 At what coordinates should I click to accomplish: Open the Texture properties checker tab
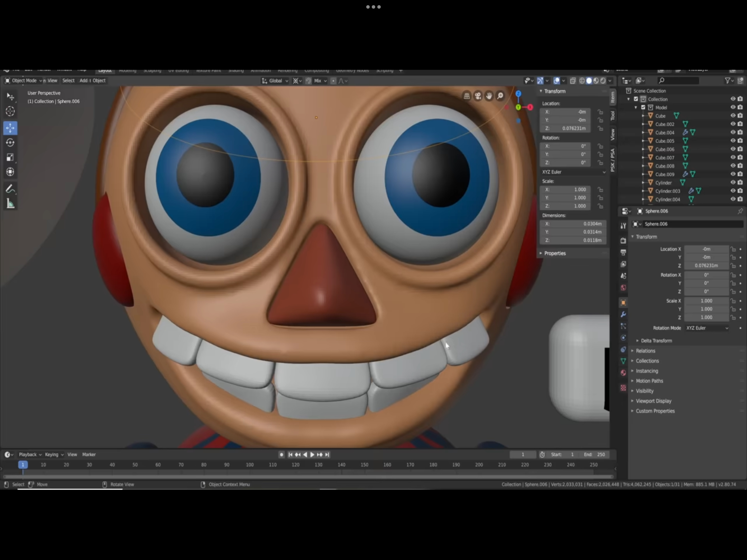pos(623,388)
